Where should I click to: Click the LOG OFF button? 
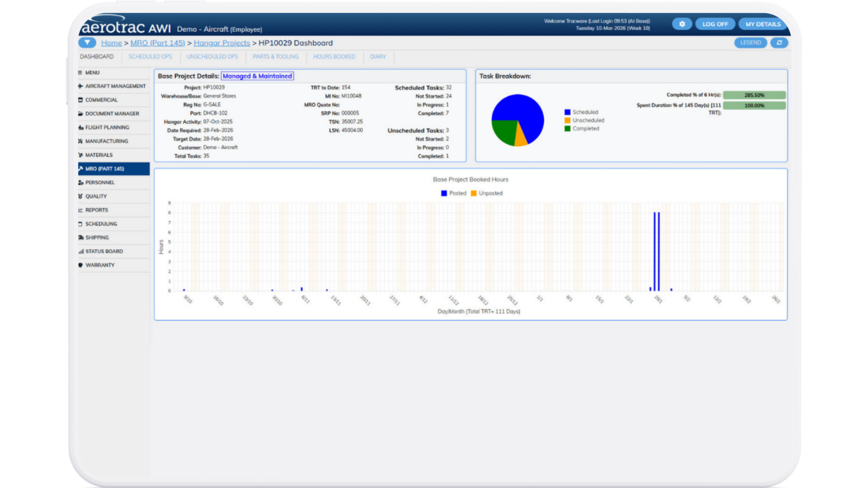[x=715, y=24]
